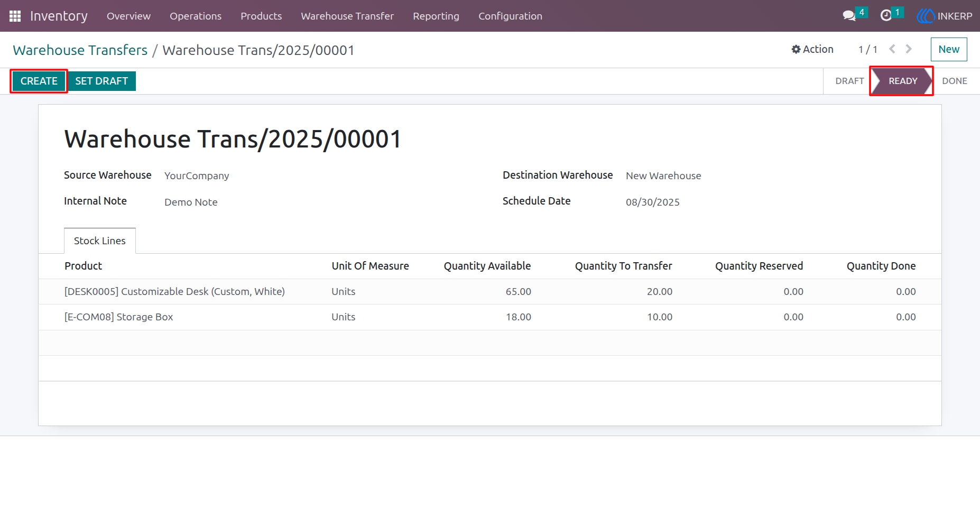The height and width of the screenshot is (508, 980).
Task: Open the Warehouse Transfer menu
Action: [x=347, y=16]
